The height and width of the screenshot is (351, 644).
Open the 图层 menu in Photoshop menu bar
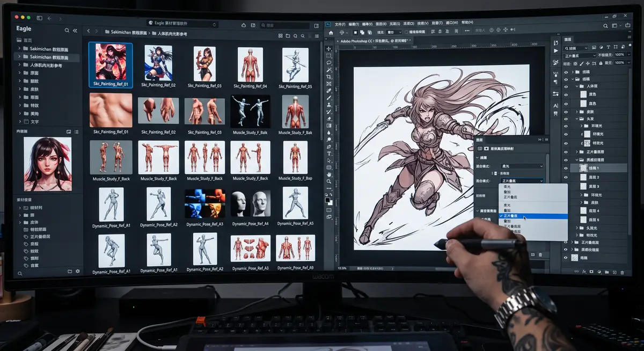381,24
